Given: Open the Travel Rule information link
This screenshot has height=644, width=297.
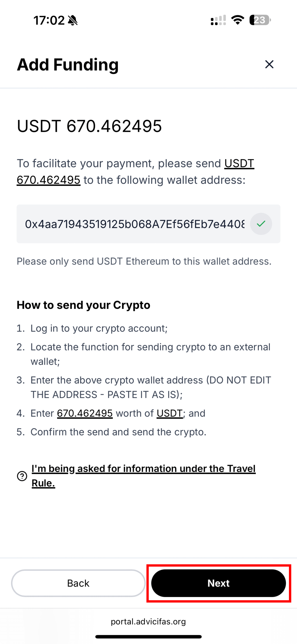Looking at the screenshot, I should click(143, 475).
